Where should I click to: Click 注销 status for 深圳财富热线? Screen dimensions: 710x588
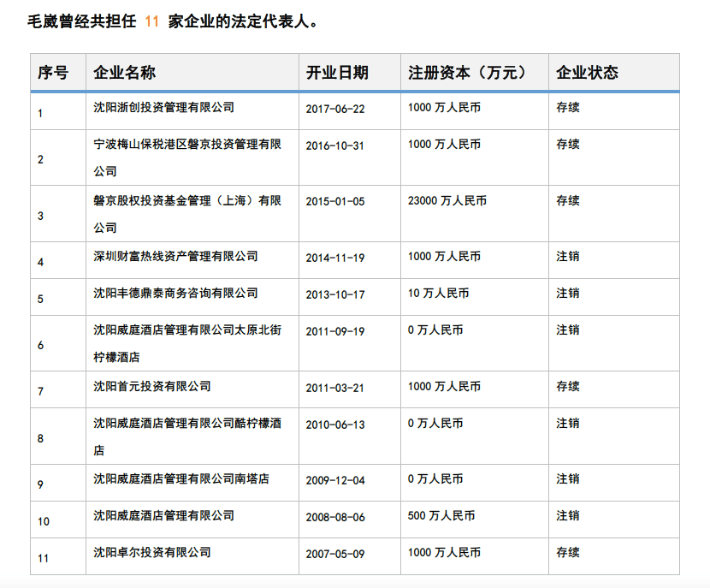pyautogui.click(x=568, y=257)
